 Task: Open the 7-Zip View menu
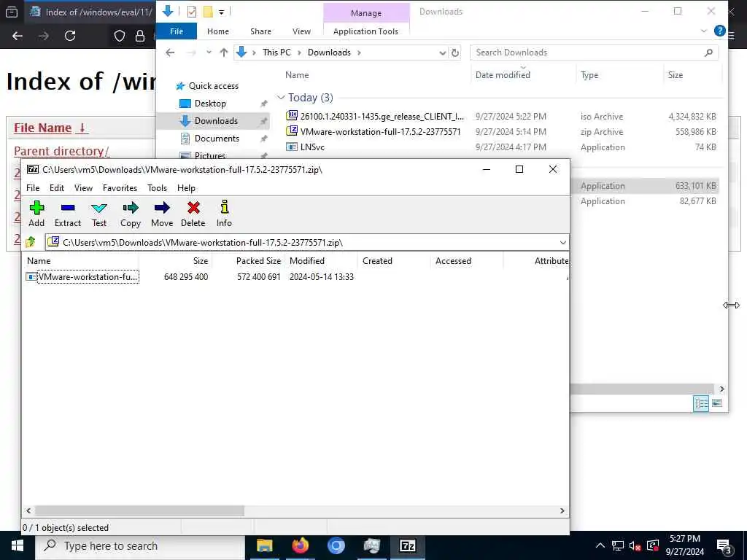coord(83,188)
